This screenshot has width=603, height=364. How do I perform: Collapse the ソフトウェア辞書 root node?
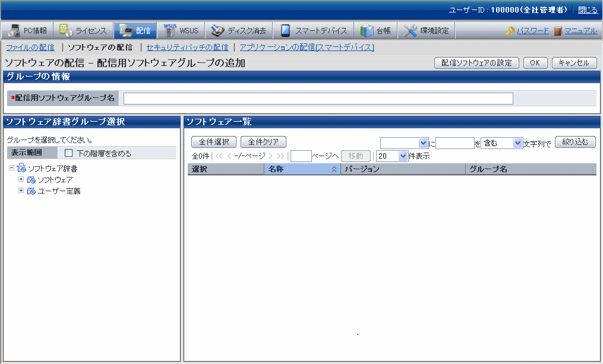[x=12, y=169]
